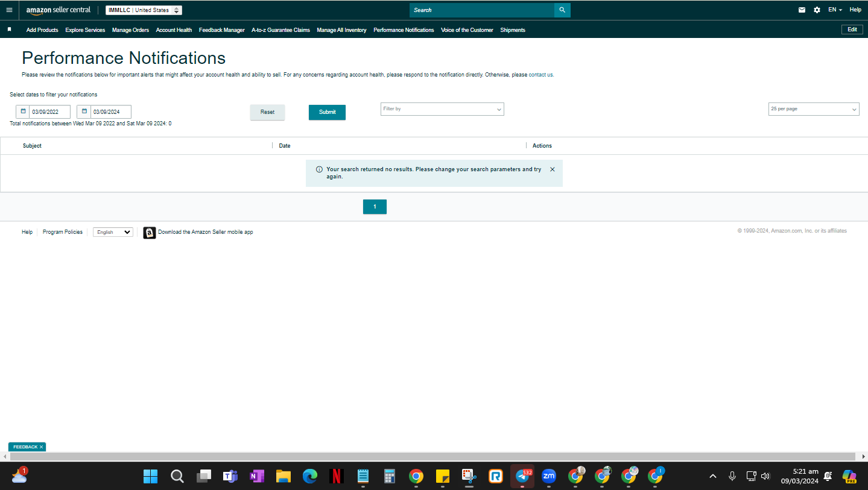Open taskbar Search

(177, 476)
